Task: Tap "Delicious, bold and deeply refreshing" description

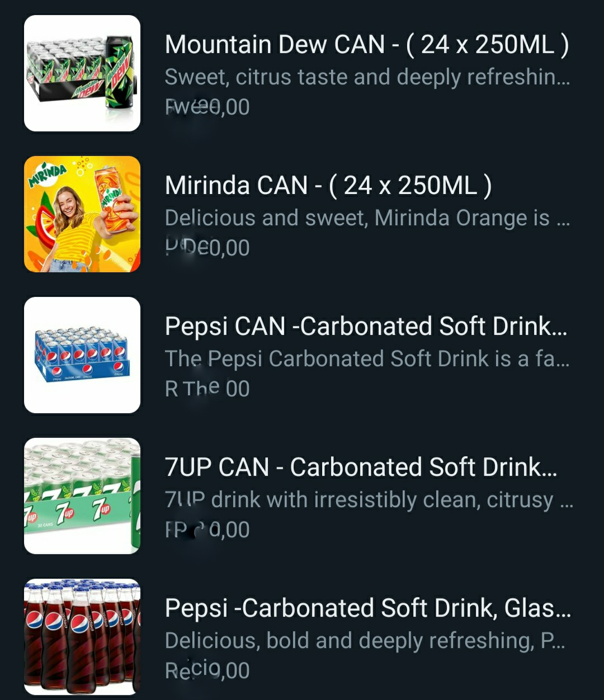Action: point(365,641)
